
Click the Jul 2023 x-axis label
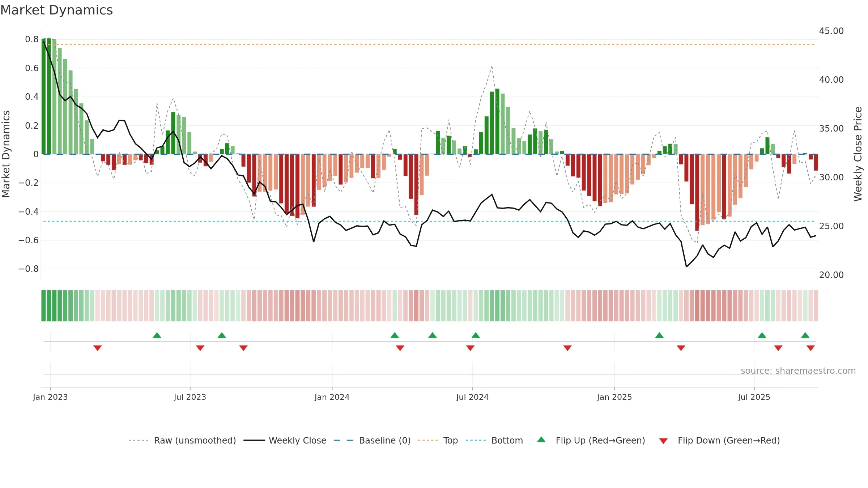pos(190,397)
